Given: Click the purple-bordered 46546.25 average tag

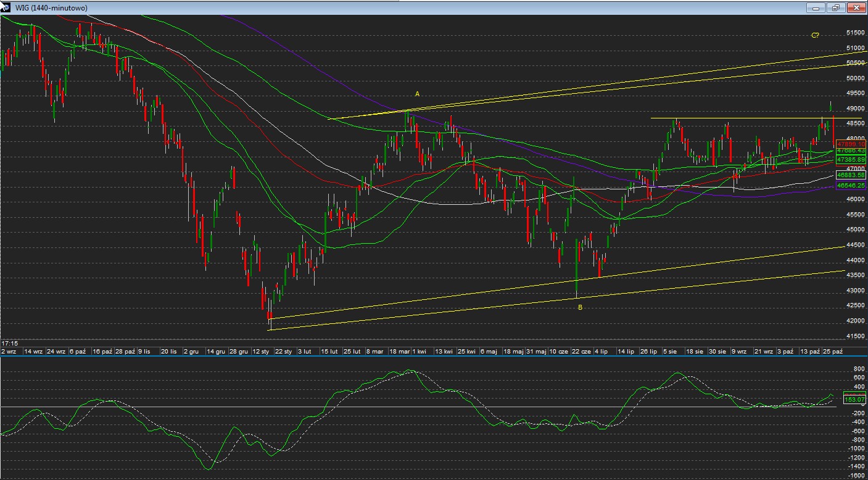Looking at the screenshot, I should coord(851,185).
